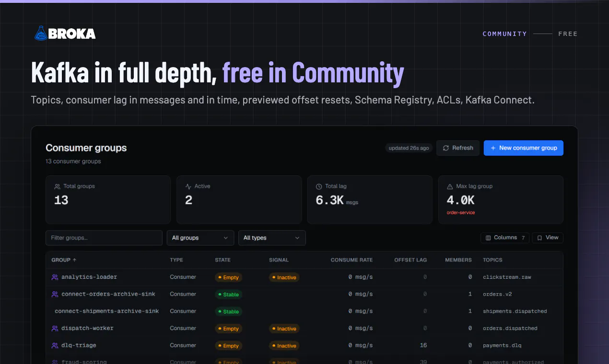The height and width of the screenshot is (364, 609).
Task: Click the shipments.dispatched topic
Action: [x=515, y=311]
